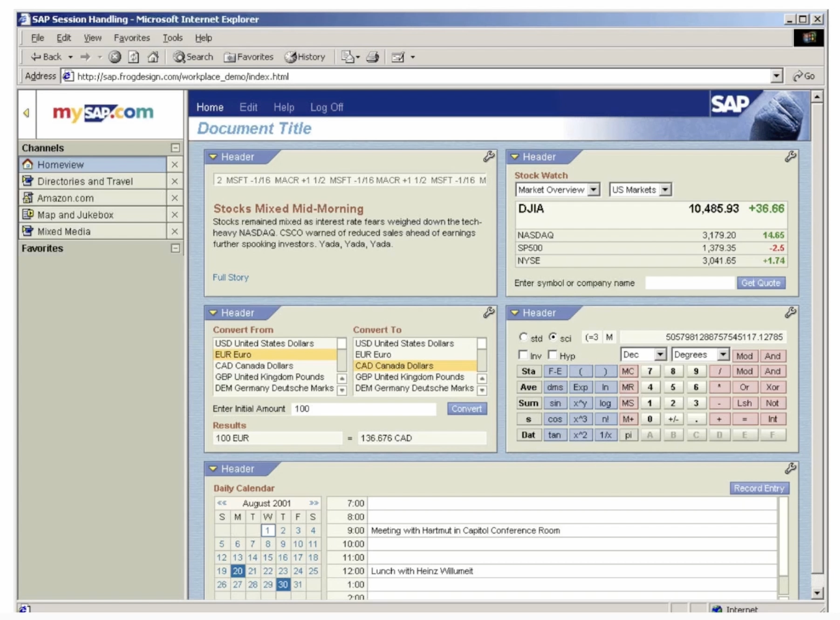Click the Go button next to address bar
The image size is (840, 620).
804,76
